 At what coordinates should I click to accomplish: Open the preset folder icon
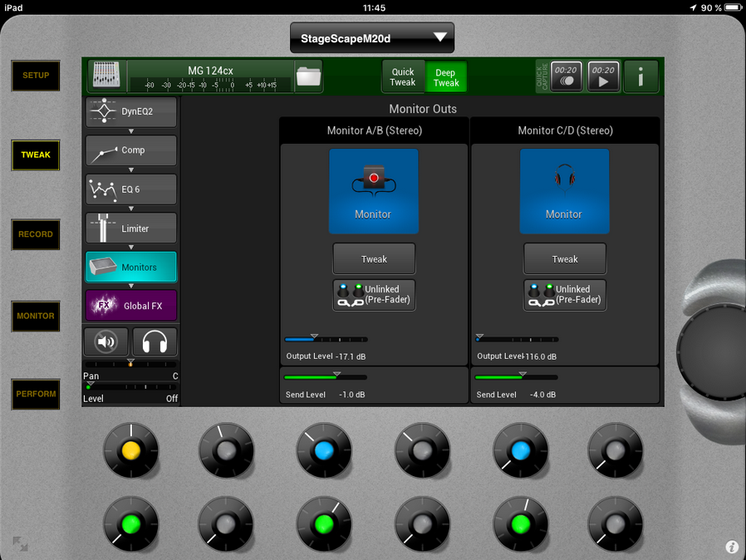[308, 76]
